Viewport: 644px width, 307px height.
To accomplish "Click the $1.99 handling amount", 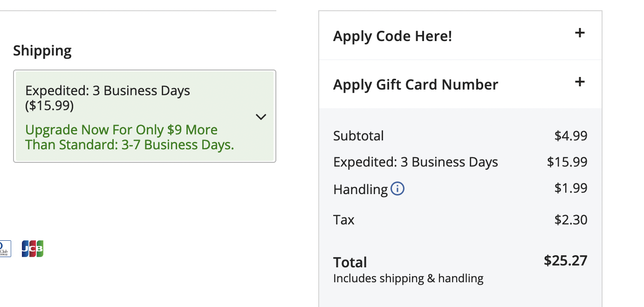I will tap(570, 188).
